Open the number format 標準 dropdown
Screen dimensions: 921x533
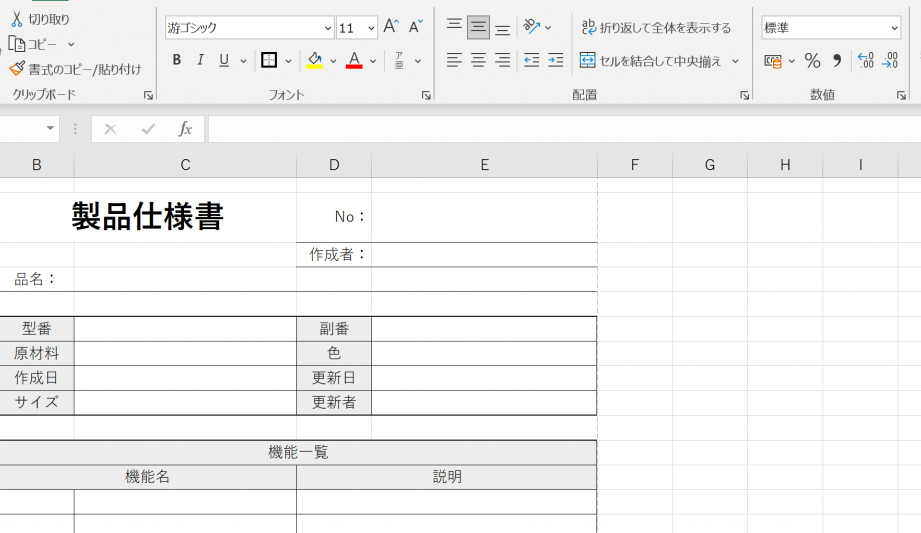tap(831, 28)
